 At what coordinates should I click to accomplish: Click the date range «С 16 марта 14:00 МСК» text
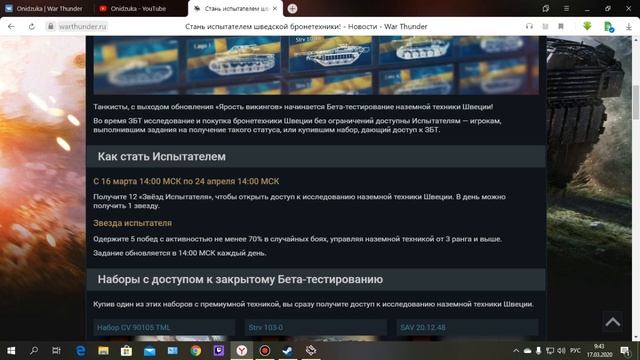[136, 181]
